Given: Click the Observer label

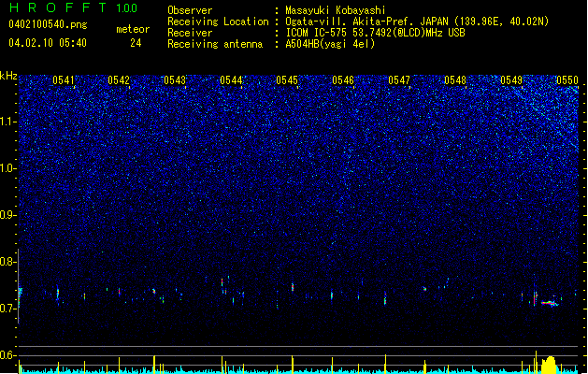Looking at the screenshot, I should tap(190, 10).
